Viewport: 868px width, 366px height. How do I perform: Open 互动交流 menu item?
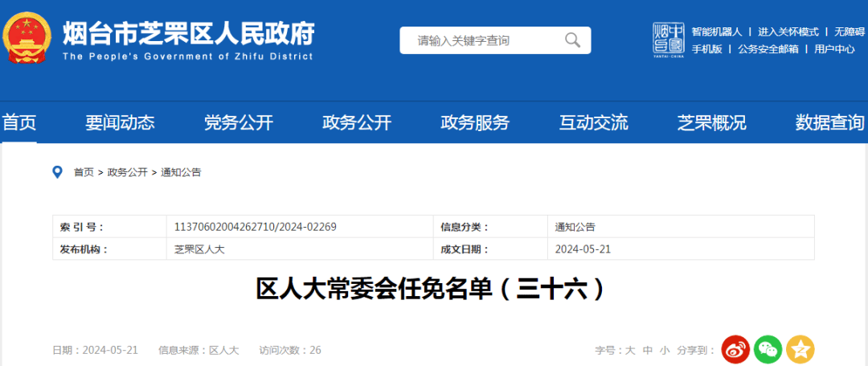(x=593, y=123)
